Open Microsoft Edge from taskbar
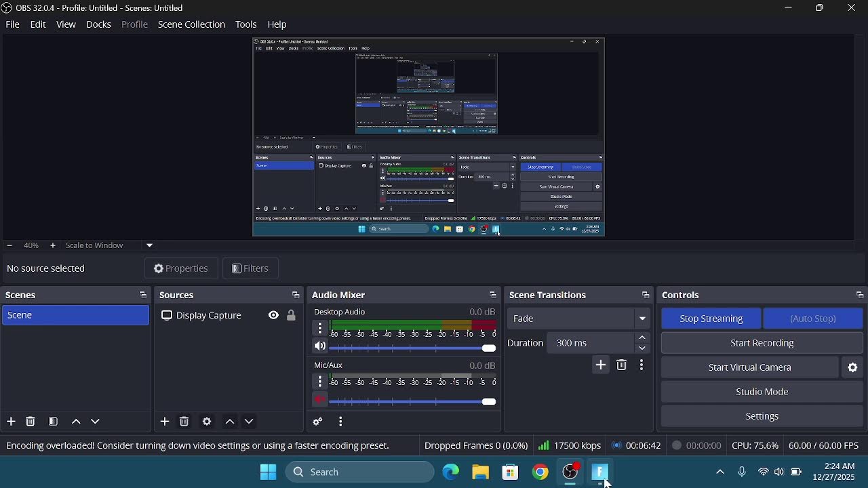 tap(451, 472)
